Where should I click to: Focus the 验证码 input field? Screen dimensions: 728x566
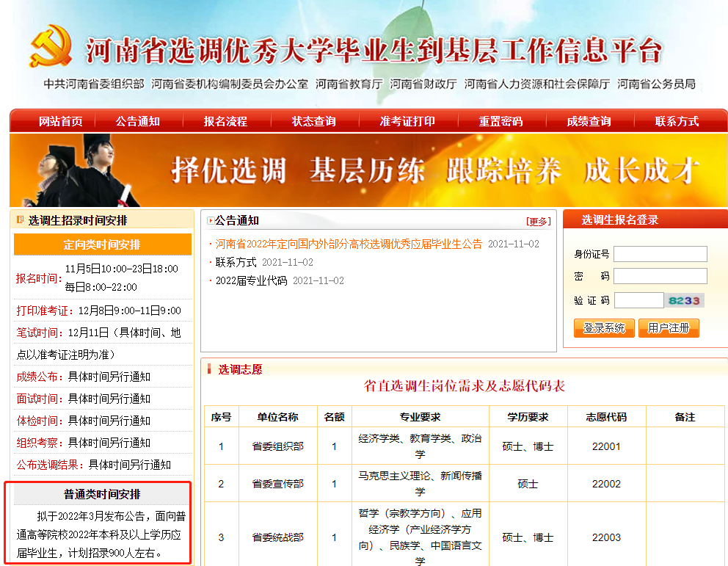tap(639, 300)
